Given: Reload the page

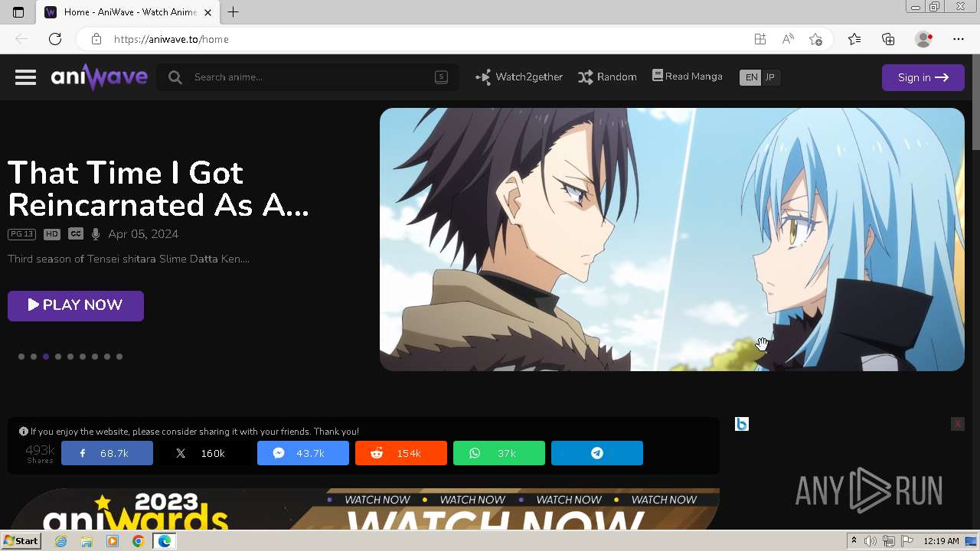Looking at the screenshot, I should (x=55, y=39).
